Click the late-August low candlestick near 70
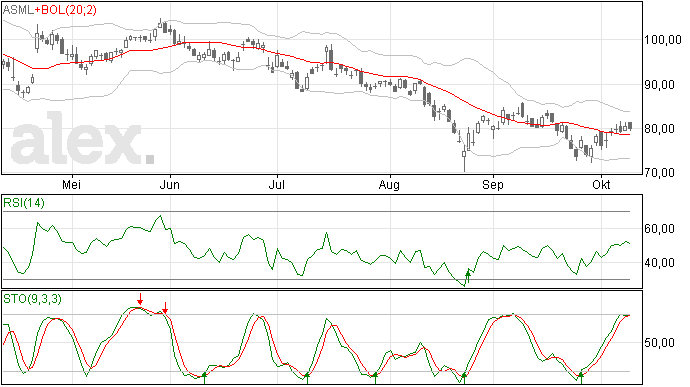Image resolution: width=690 pixels, height=387 pixels. click(x=464, y=157)
